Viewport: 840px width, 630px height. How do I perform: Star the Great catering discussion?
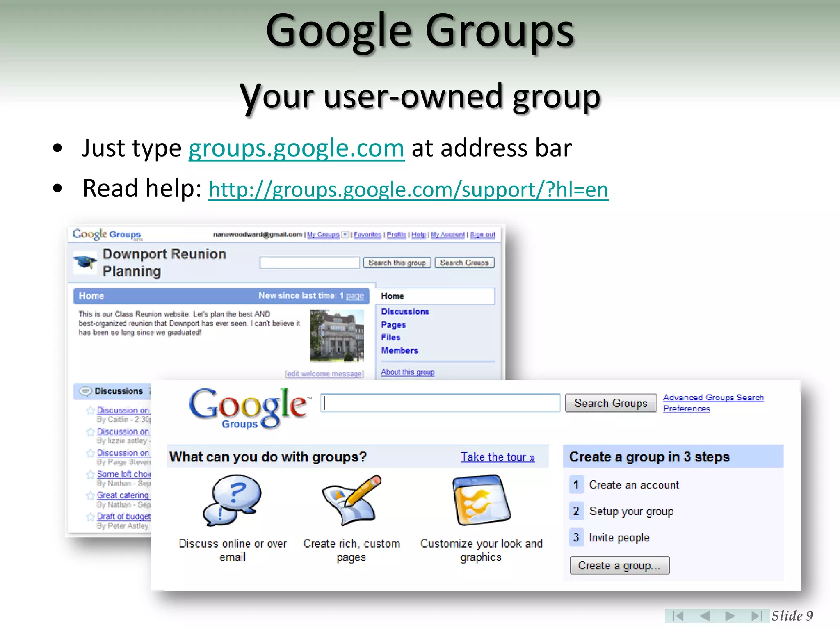90,495
